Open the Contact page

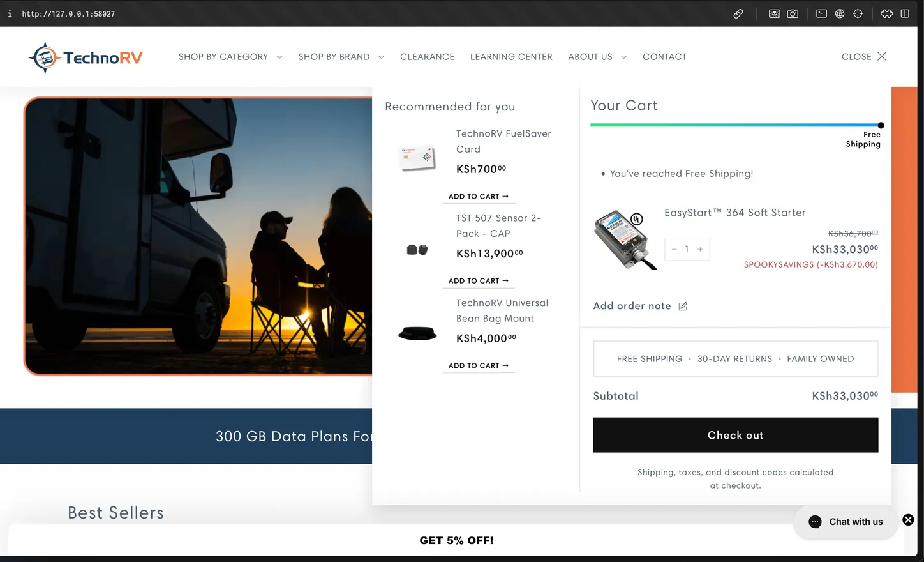click(x=665, y=57)
